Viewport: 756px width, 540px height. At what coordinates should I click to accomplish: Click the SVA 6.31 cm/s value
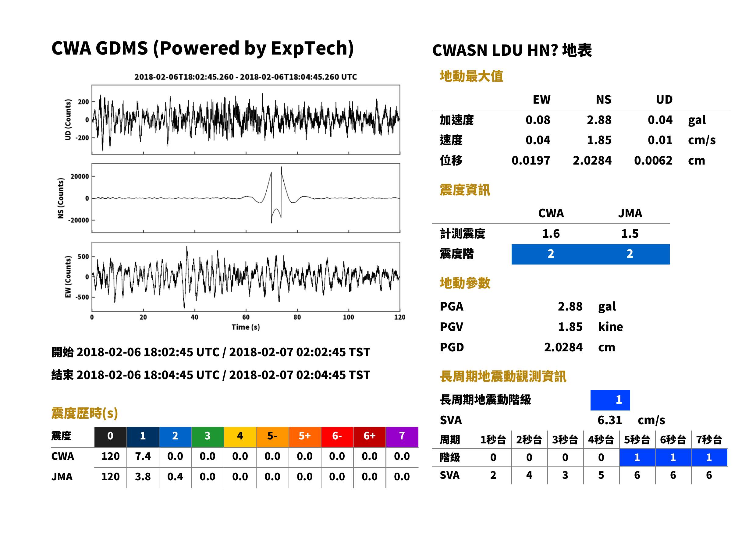pyautogui.click(x=631, y=420)
